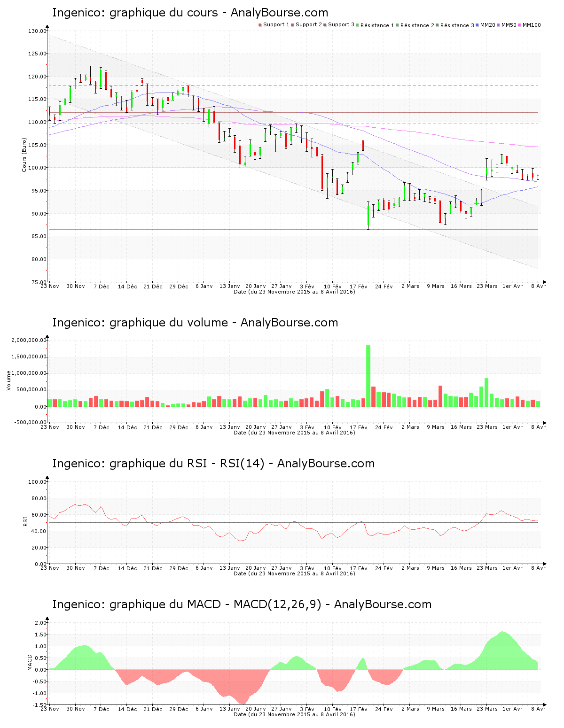Click '17 Fév' date under the volume chart
Screen dimensions: 564x728
point(359,427)
